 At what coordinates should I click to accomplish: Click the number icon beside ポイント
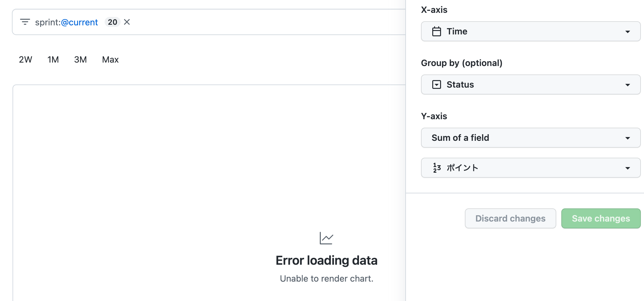437,168
